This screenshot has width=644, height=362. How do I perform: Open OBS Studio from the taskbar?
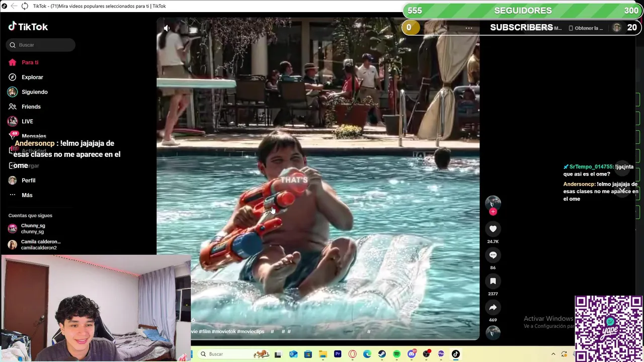click(x=427, y=354)
